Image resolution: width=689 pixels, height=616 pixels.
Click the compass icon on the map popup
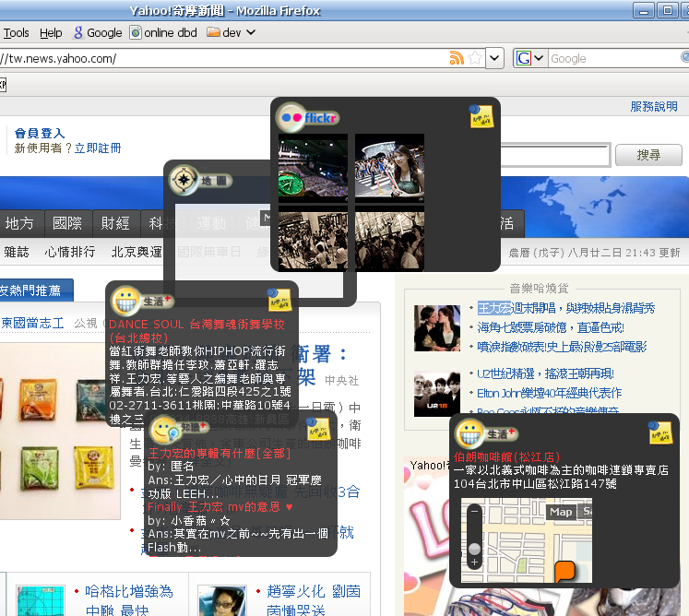(x=185, y=180)
